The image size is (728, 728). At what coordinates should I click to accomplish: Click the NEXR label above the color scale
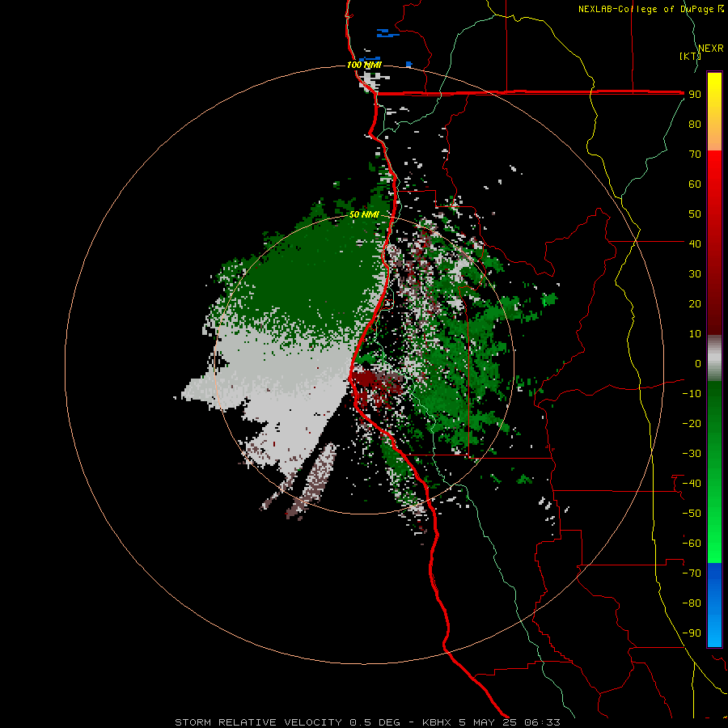(x=711, y=49)
